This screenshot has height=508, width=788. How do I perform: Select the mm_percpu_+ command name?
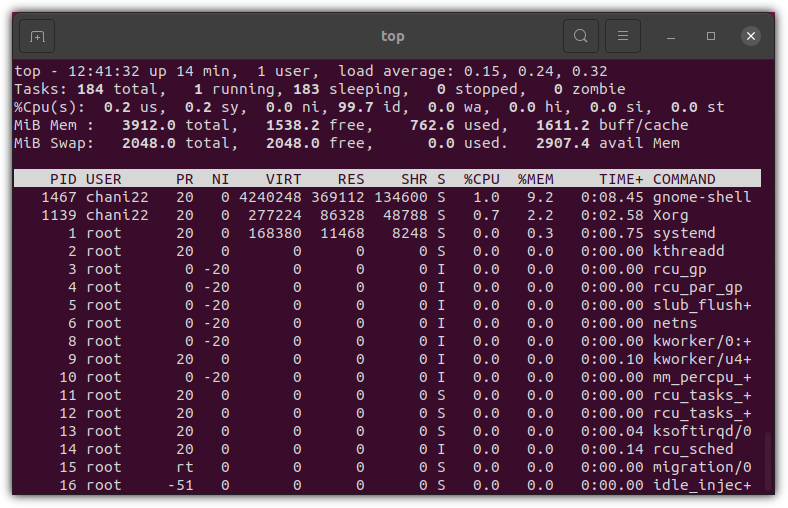[x=702, y=377]
